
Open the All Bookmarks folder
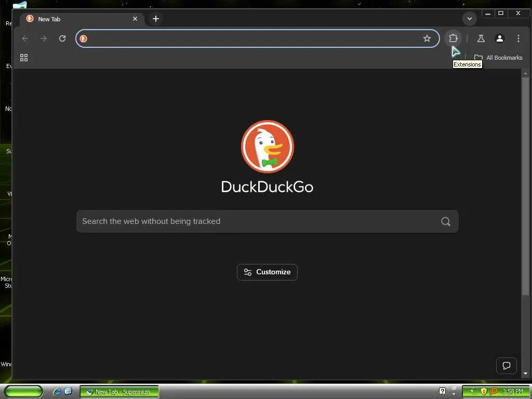tap(498, 58)
